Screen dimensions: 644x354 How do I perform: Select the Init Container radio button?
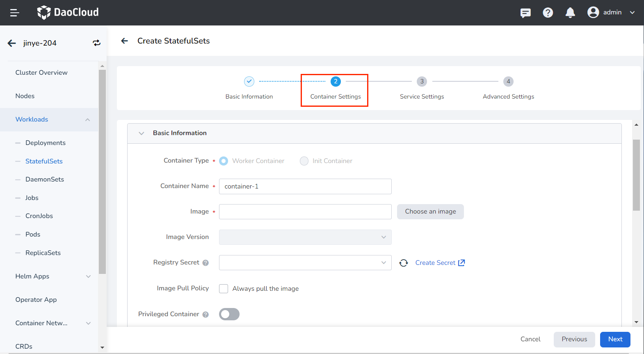coord(304,161)
